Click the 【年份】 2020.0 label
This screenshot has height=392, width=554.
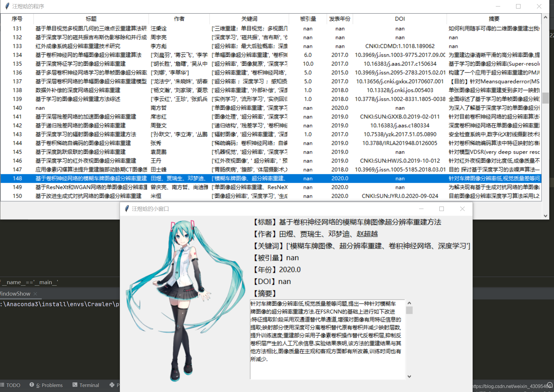coord(277,269)
